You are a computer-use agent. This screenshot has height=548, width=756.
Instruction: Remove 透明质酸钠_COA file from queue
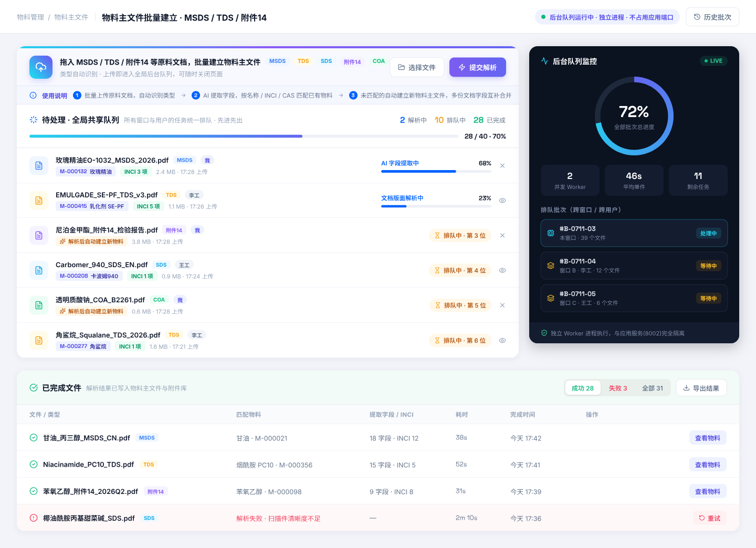tap(502, 305)
